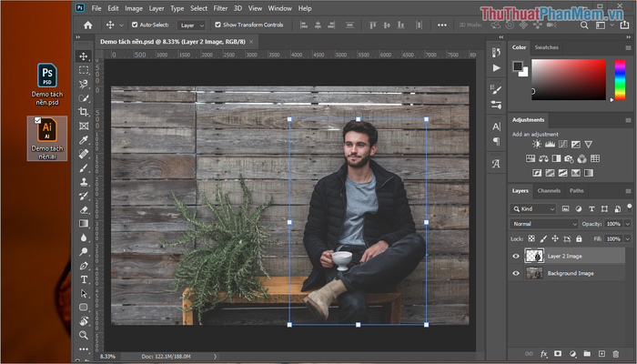Viewport: 637px width, 364px height.
Task: Delete layer with trash icon
Action: pos(615,354)
